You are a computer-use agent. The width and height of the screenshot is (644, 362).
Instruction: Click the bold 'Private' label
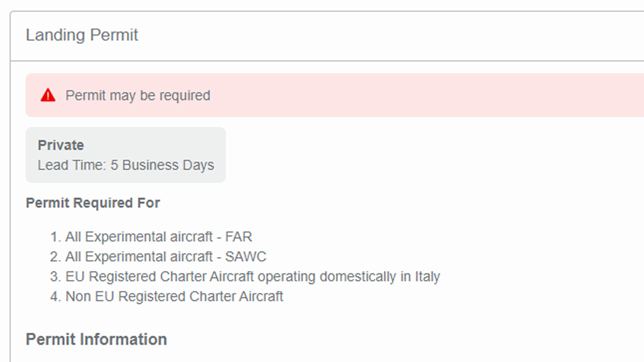(x=61, y=145)
